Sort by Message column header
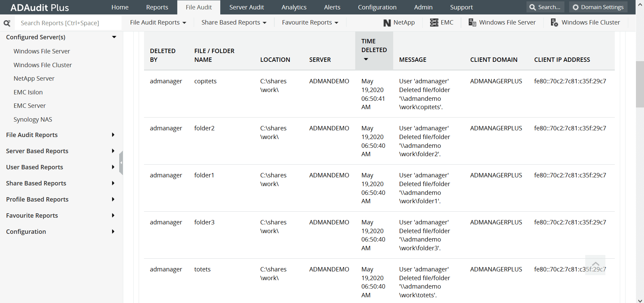This screenshot has width=644, height=303. 413,59
